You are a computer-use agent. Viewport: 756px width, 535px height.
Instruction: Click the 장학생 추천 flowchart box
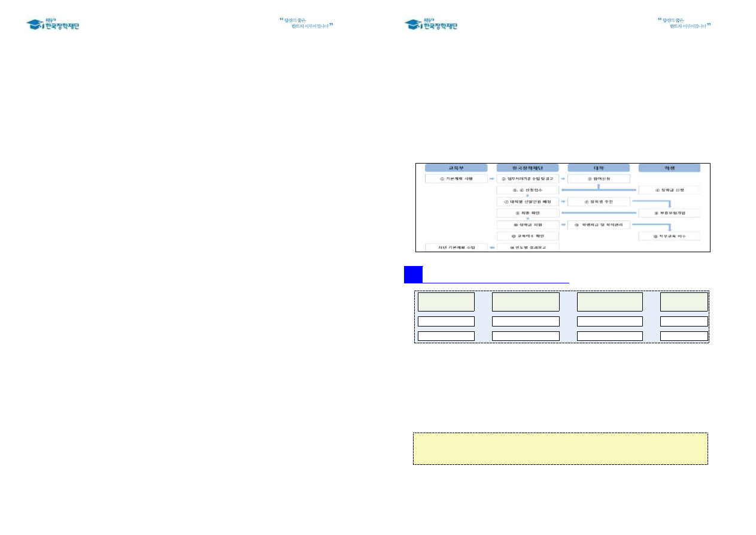pos(598,201)
